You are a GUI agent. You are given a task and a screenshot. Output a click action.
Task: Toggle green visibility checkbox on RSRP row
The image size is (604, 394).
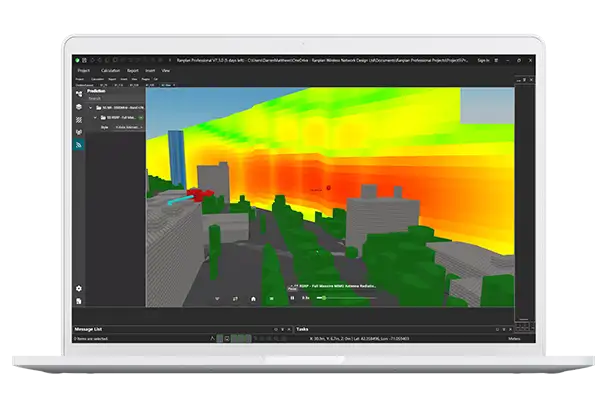point(141,117)
